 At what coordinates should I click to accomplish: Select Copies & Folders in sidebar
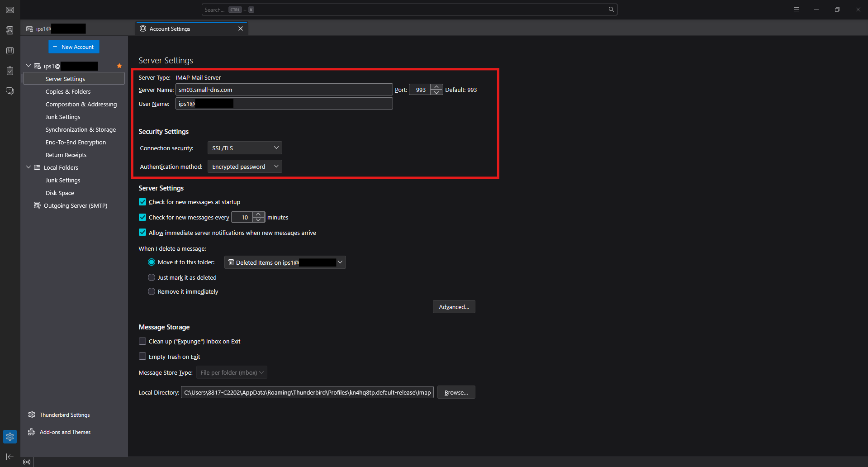(x=68, y=91)
